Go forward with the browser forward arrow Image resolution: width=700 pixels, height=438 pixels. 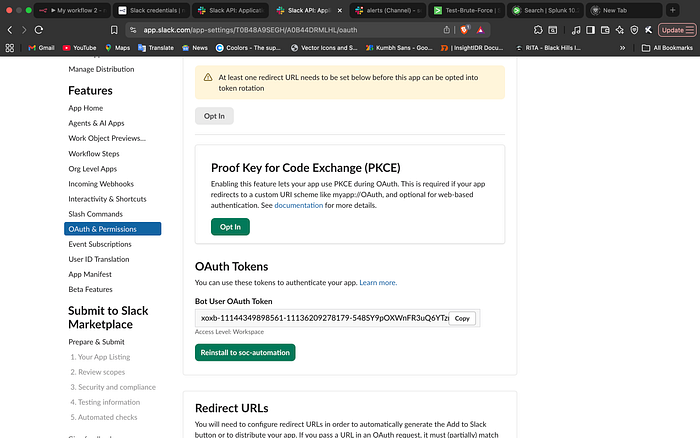(24, 30)
